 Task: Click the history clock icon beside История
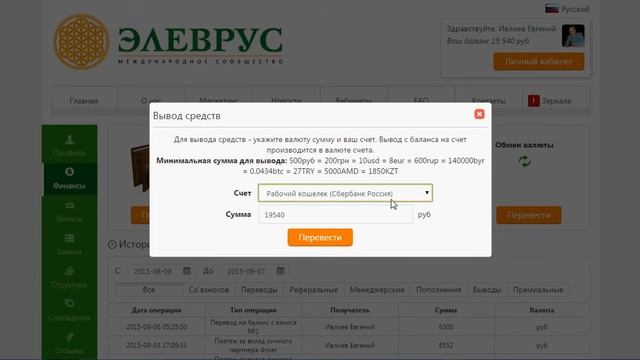(x=112, y=244)
